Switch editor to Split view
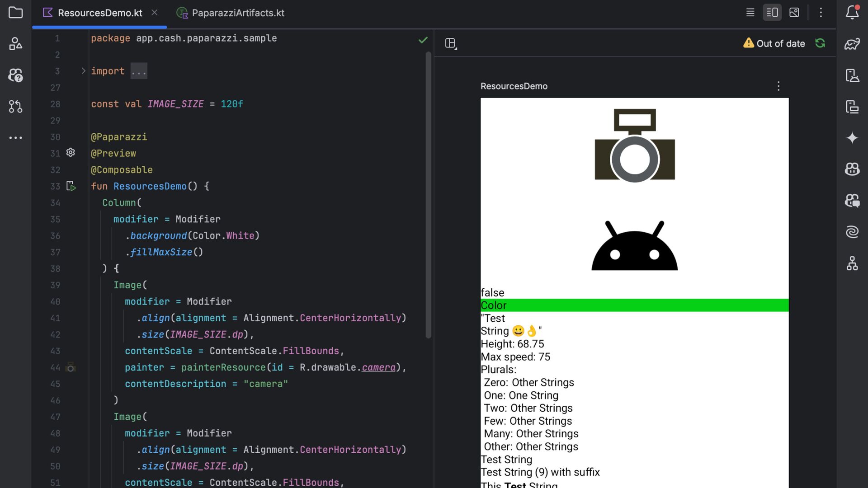868x488 pixels. (x=772, y=13)
